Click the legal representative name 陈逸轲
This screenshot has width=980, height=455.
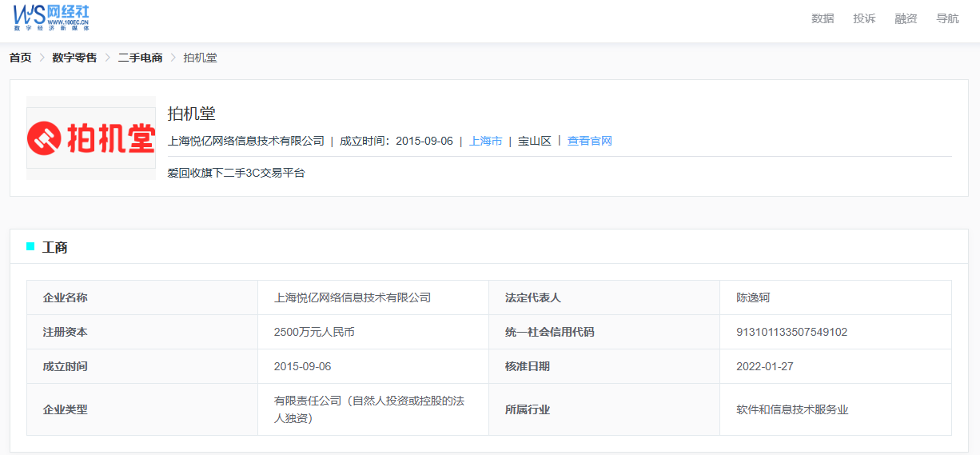(753, 297)
